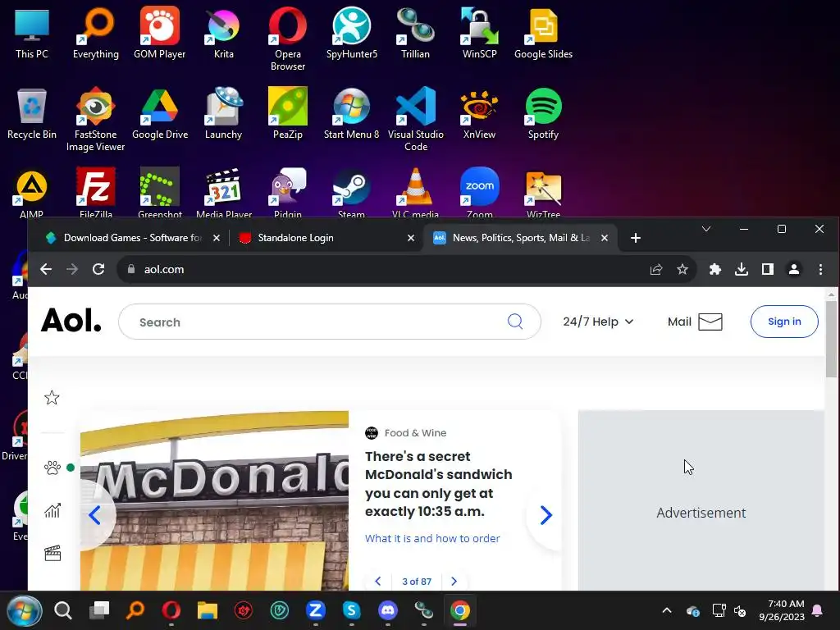This screenshot has height=630, width=840.
Task: Close the Download Games tab
Action: pyautogui.click(x=217, y=238)
